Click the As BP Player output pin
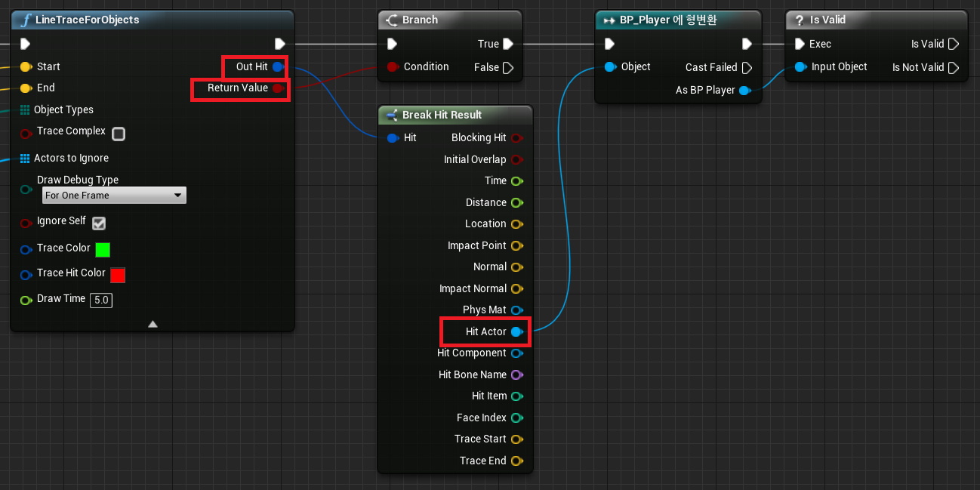 (x=745, y=91)
